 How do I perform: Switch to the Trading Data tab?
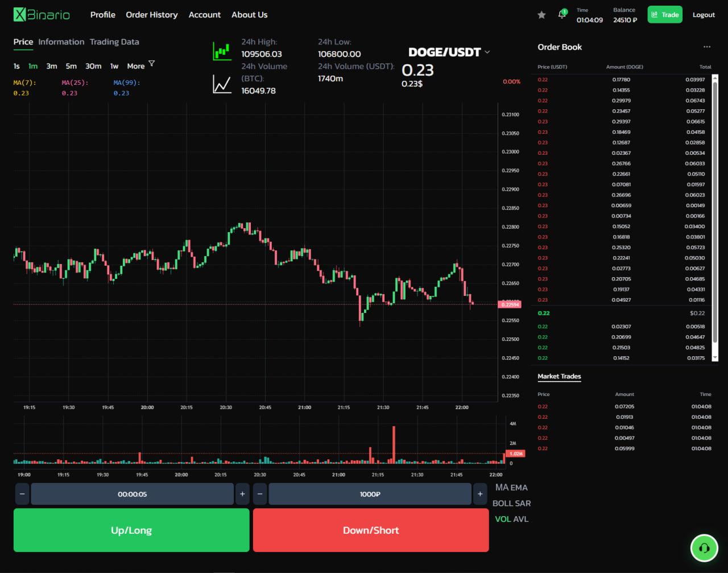(x=114, y=42)
